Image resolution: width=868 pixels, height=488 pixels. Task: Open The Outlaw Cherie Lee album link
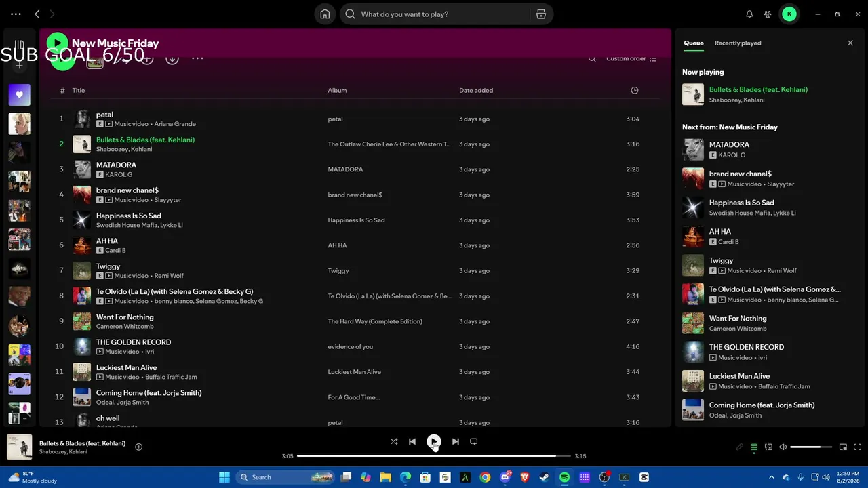389,144
